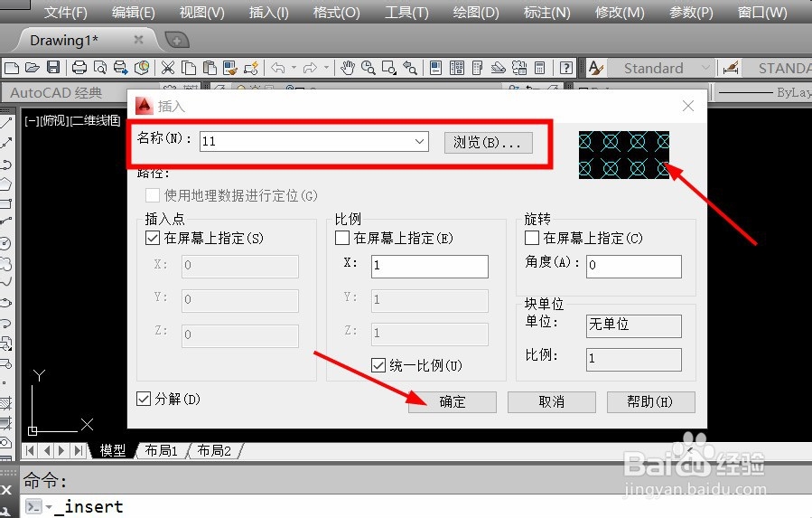Viewport: 812px width, 518px height.
Task: Click the Cut scissors icon
Action: pyautogui.click(x=168, y=68)
